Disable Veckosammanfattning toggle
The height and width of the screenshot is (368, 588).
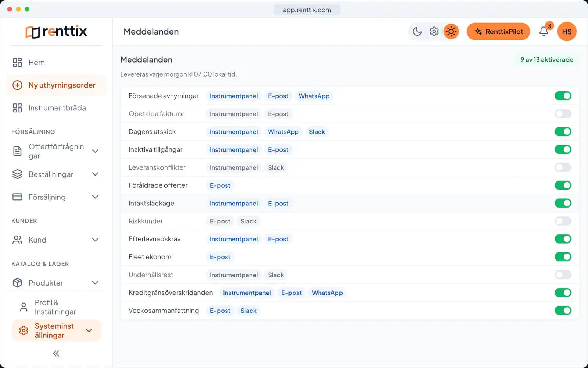(563, 311)
